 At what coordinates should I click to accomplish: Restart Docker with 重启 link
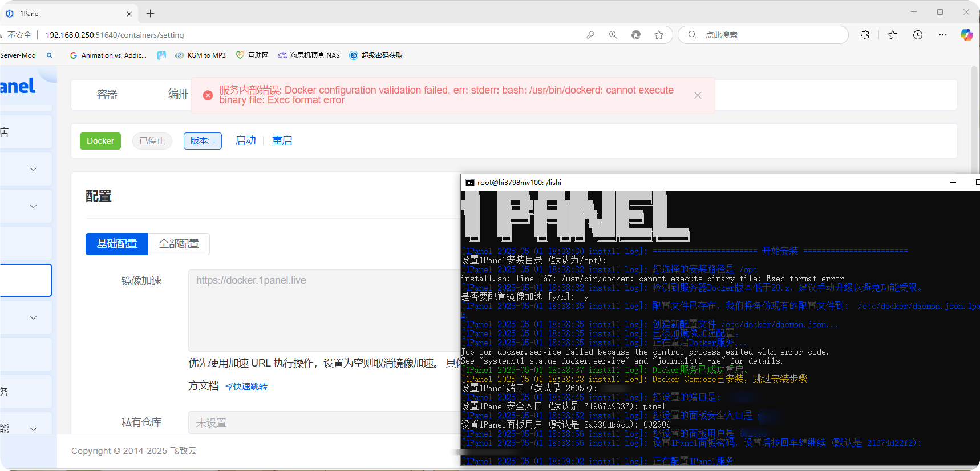coord(282,140)
